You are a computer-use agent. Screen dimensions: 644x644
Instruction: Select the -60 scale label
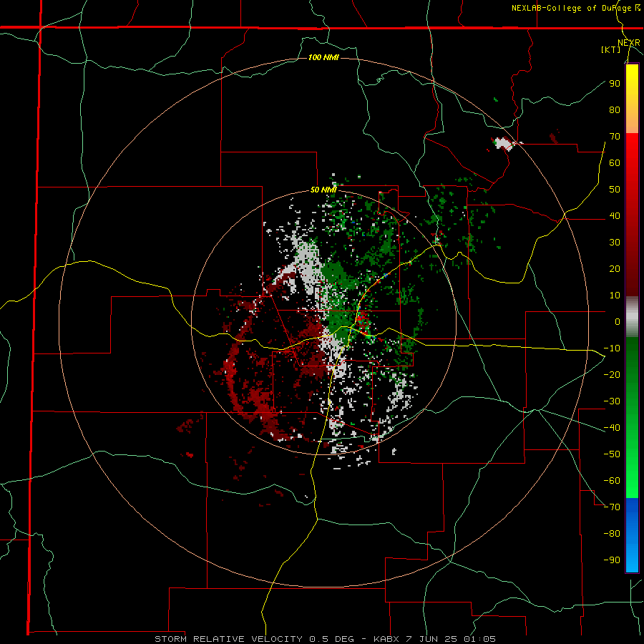[612, 481]
